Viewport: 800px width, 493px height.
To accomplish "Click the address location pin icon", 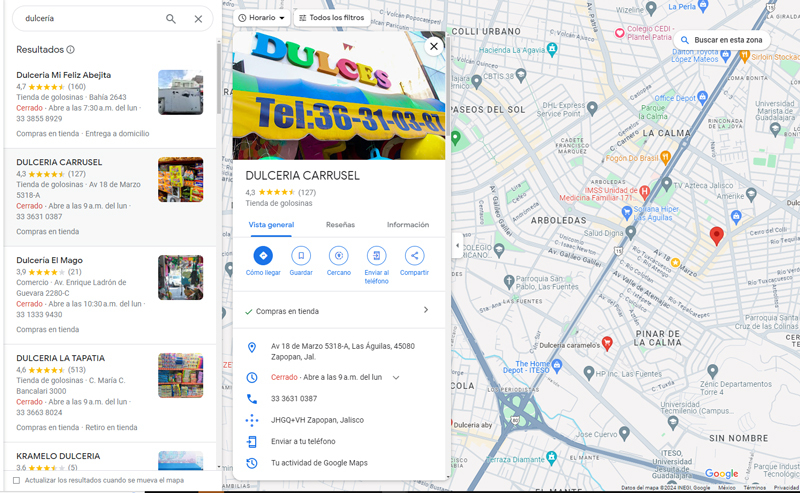I will (252, 348).
